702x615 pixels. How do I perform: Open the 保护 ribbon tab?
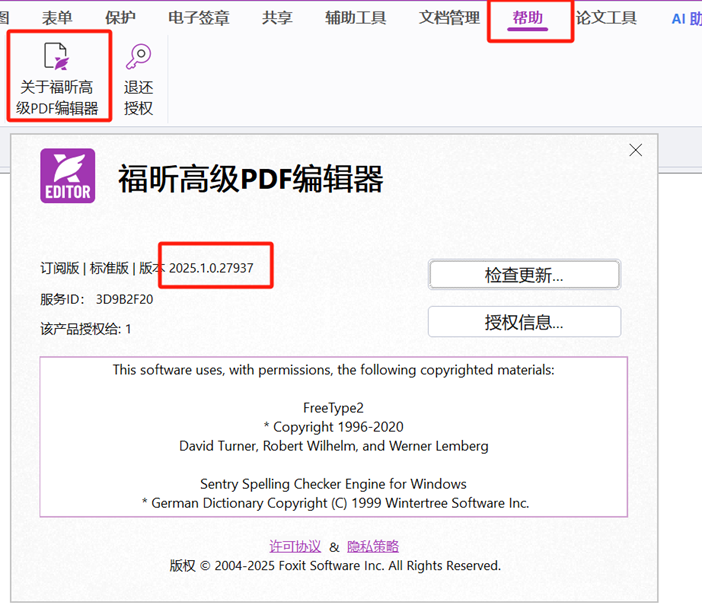click(x=120, y=18)
